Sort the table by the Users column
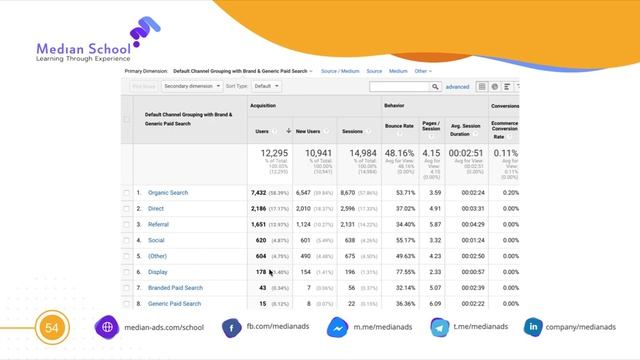The image size is (640, 360). (x=262, y=131)
